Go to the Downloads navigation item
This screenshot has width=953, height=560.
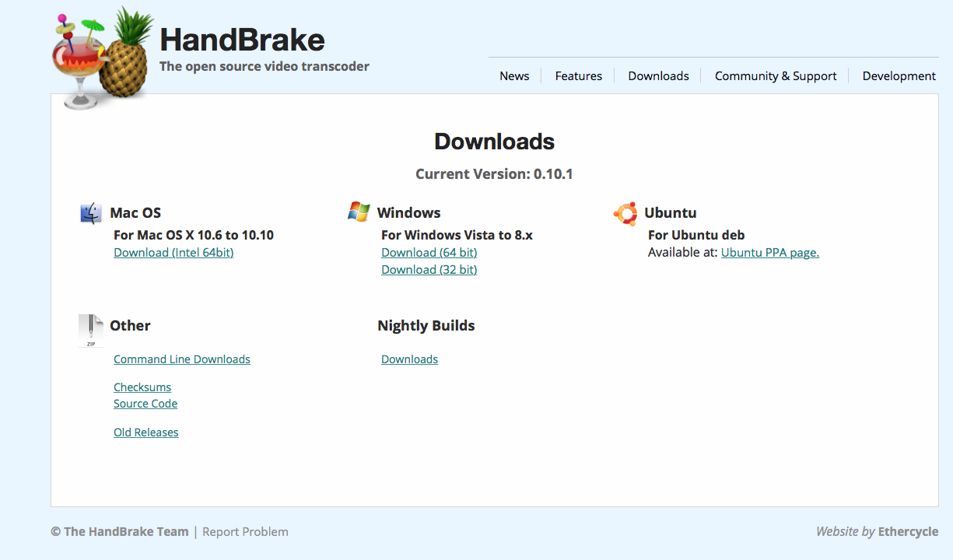pos(658,76)
